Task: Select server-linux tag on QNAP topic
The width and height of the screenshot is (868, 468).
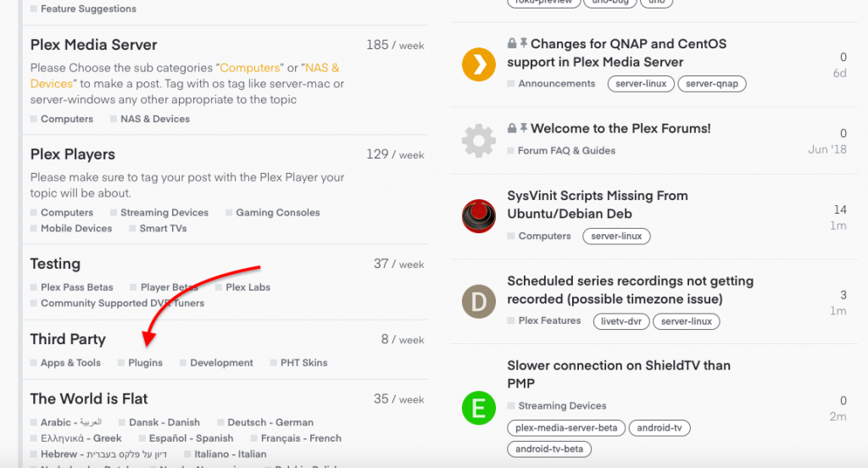Action: [x=641, y=84]
